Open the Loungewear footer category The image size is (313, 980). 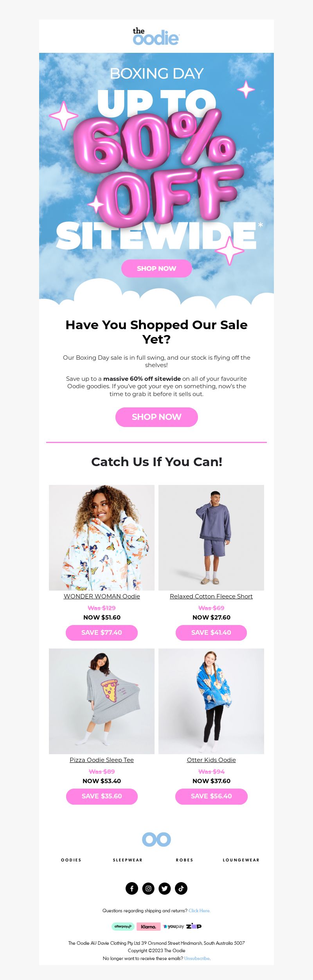241,860
